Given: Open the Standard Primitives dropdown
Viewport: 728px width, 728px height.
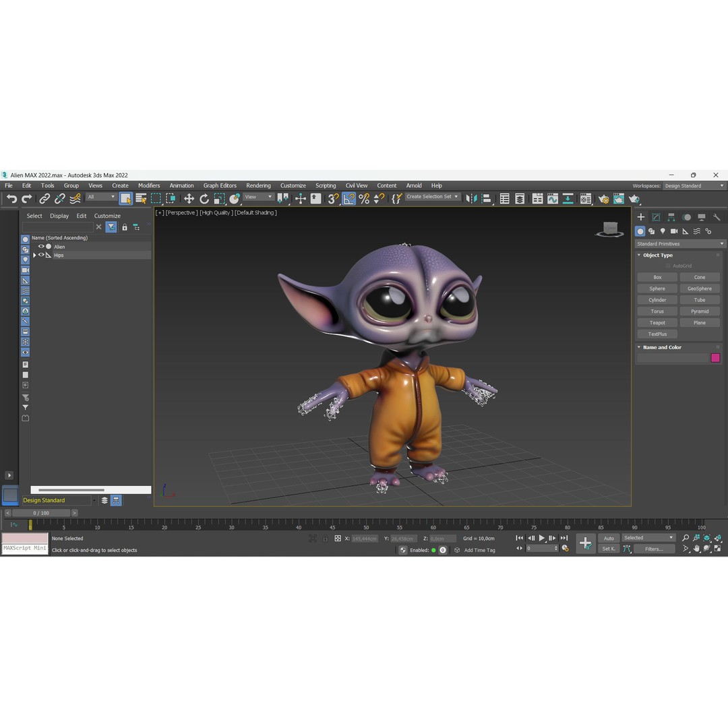Looking at the screenshot, I should [x=679, y=244].
